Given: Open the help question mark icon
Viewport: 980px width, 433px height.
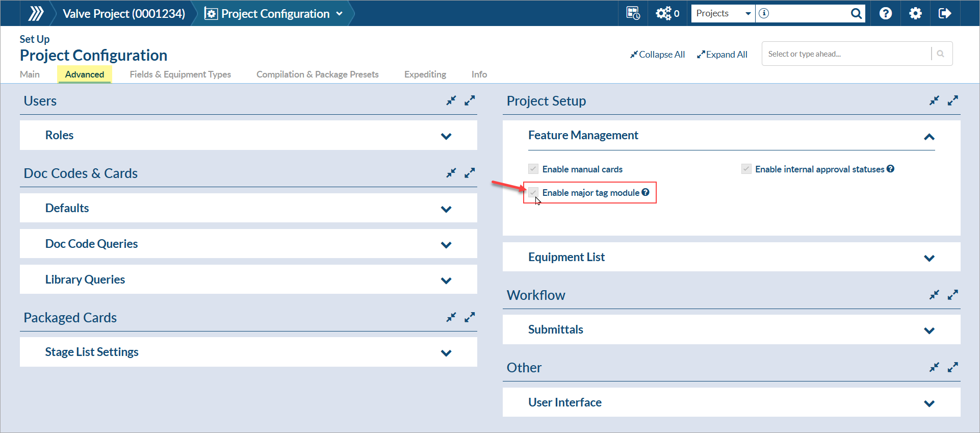Looking at the screenshot, I should 886,13.
